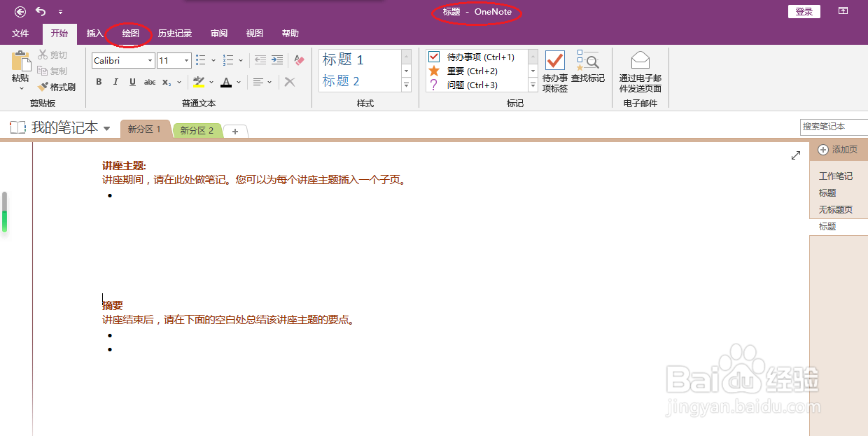Click the Clear Formatting eraser icon
The width and height of the screenshot is (868, 436).
(x=299, y=60)
